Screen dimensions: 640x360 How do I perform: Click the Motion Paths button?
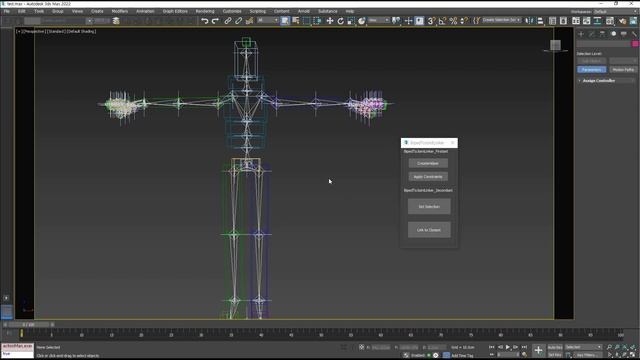click(x=623, y=70)
